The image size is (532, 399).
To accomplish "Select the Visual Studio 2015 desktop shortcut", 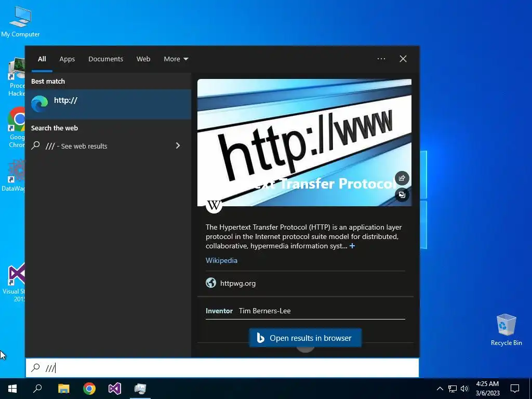I will 14,282.
